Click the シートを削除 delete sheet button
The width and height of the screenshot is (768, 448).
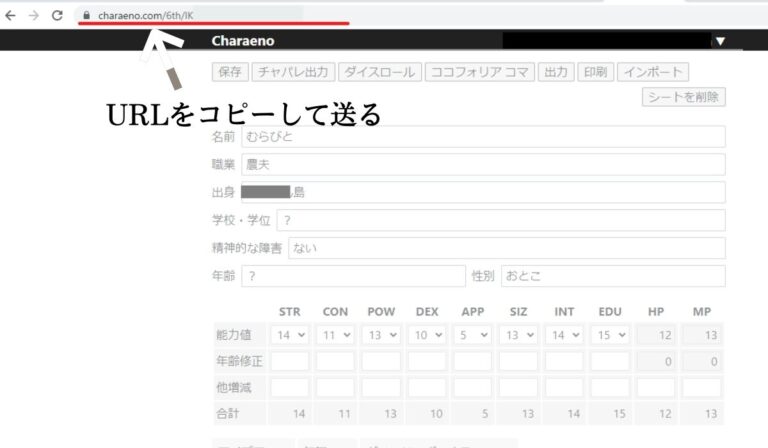click(x=684, y=97)
